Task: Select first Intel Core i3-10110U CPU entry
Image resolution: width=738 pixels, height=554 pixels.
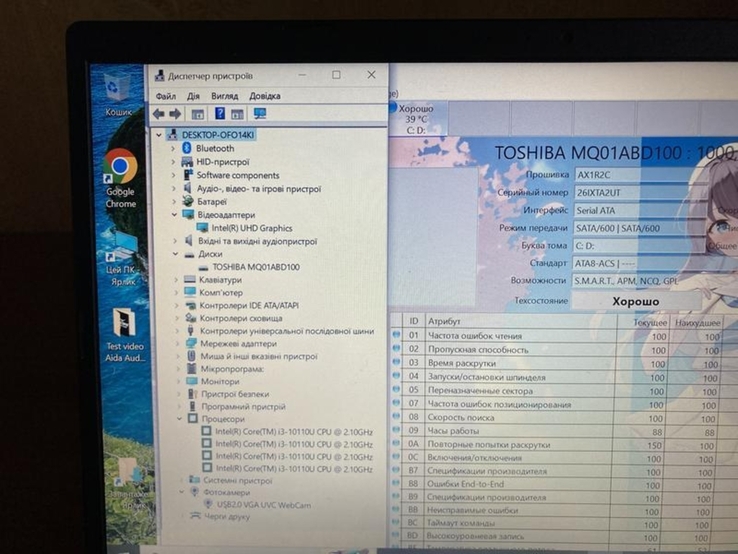Action: point(294,432)
